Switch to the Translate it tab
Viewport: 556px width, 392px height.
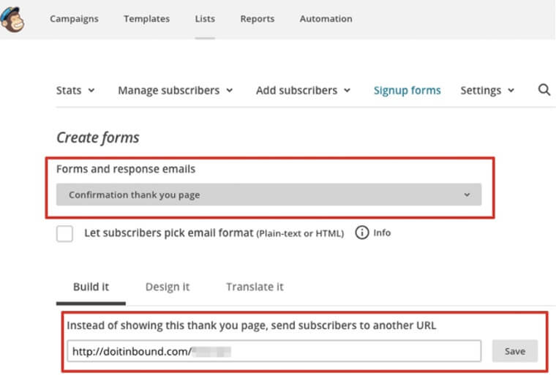(255, 287)
